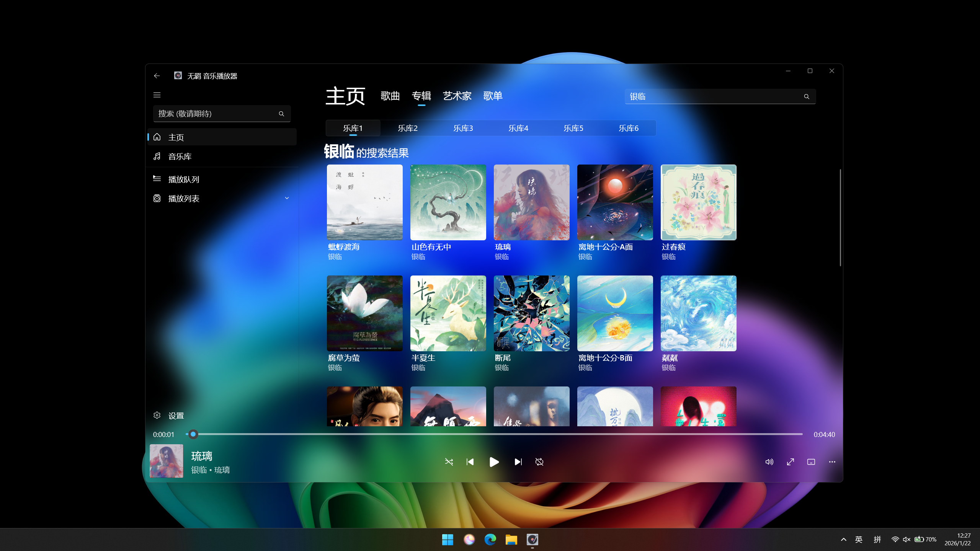Collapse the hamburger navigation menu
Screen dimensions: 980x551
157,95
